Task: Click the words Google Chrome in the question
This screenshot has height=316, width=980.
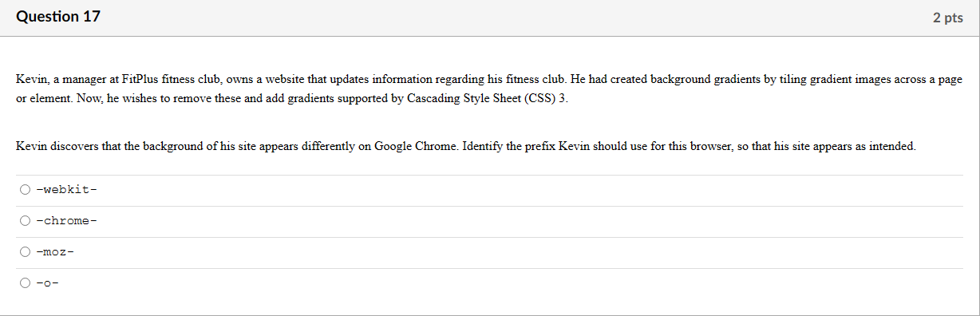Action: tap(415, 148)
